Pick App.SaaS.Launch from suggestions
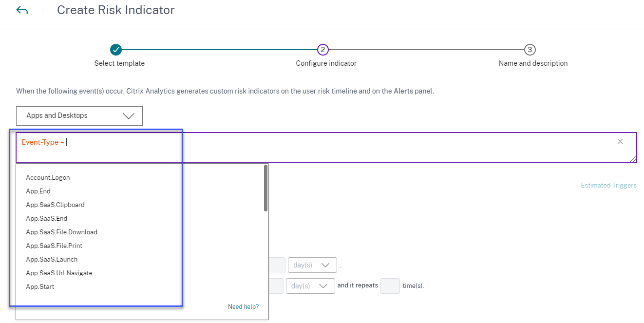644x323 pixels. tap(52, 260)
